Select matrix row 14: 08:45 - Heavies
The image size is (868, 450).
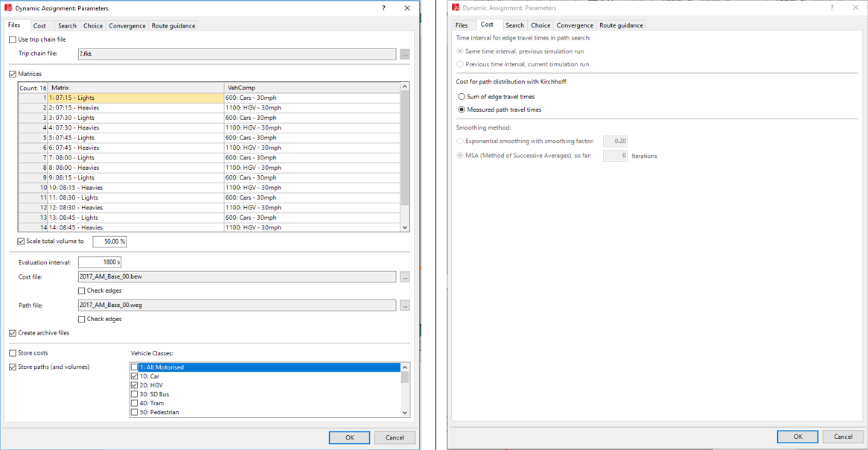(135, 227)
